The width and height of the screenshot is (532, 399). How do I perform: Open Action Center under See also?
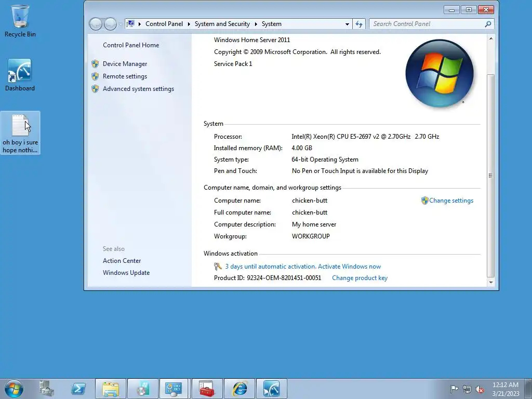122,261
